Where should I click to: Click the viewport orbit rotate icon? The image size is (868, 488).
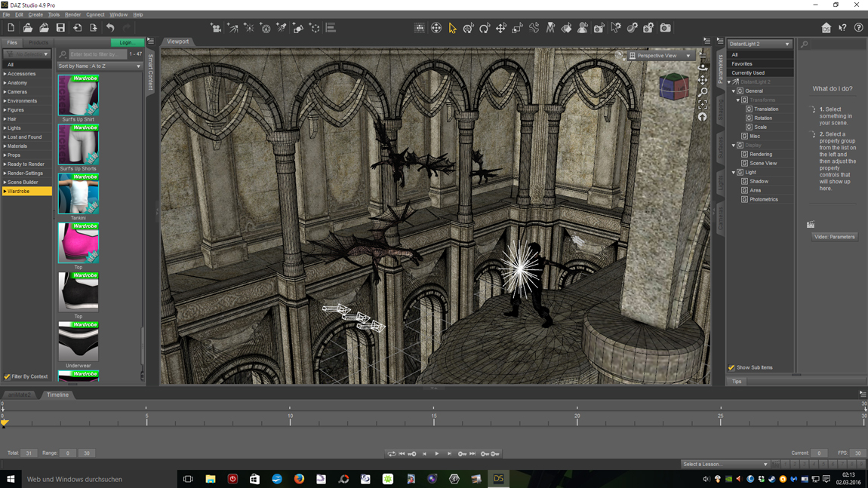[x=703, y=67]
